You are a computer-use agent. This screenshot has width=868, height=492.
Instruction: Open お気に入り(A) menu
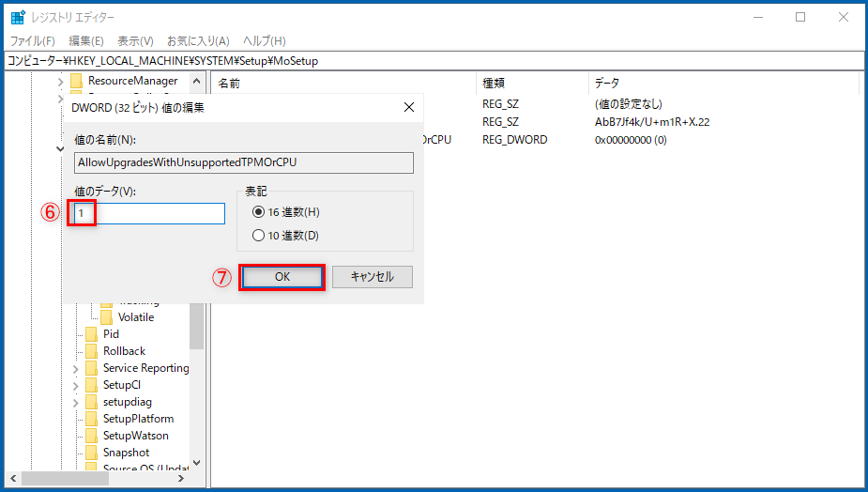(198, 41)
